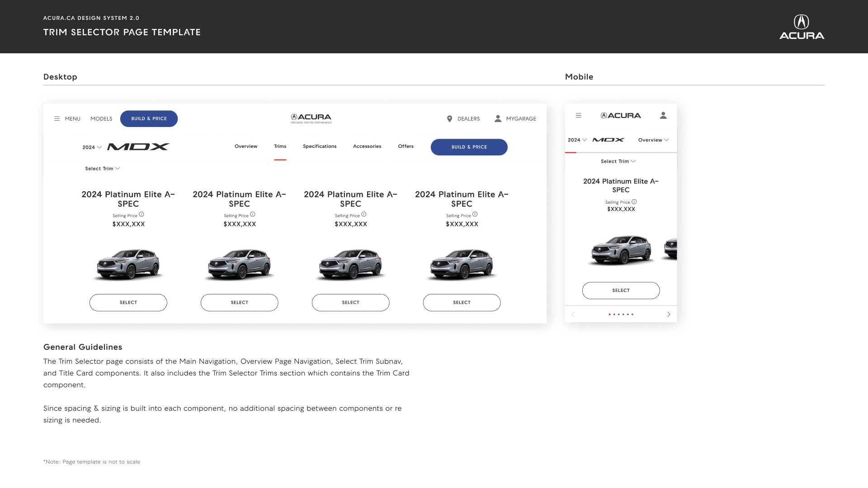Image resolution: width=868 pixels, height=488 pixels.
Task: Click MODELS in the main navigation
Action: (x=101, y=119)
